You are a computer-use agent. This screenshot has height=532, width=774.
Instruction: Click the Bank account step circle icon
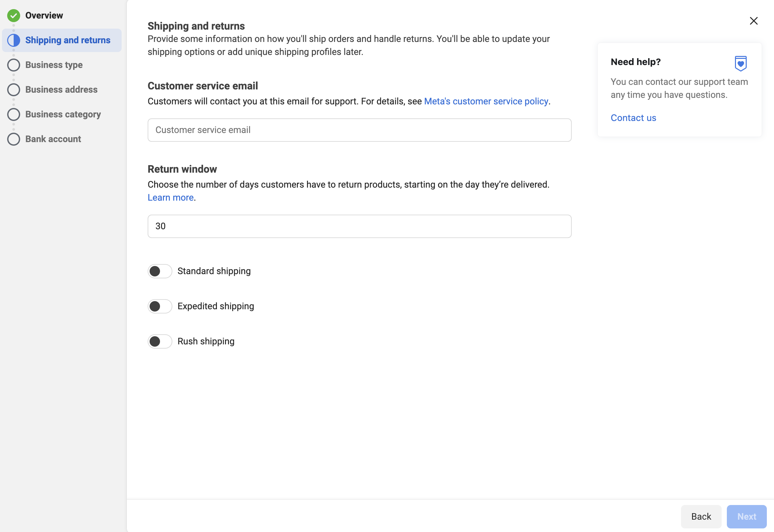[x=14, y=139]
